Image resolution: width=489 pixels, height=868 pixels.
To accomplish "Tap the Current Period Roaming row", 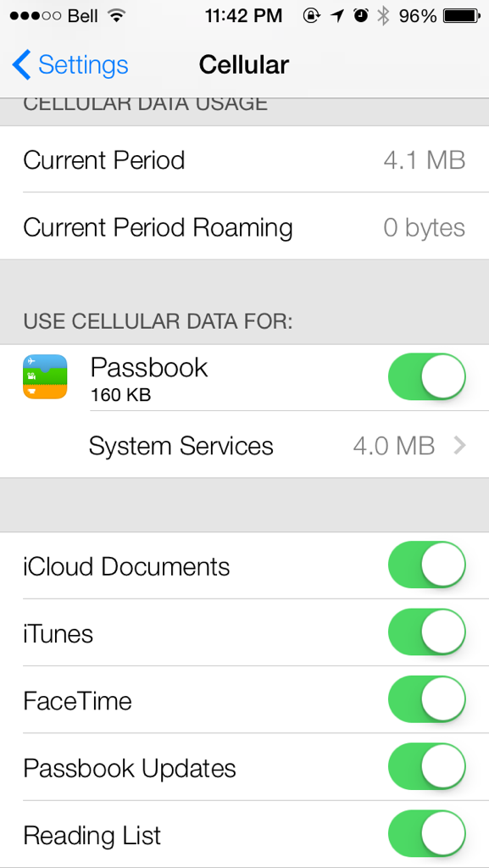I will click(x=244, y=226).
